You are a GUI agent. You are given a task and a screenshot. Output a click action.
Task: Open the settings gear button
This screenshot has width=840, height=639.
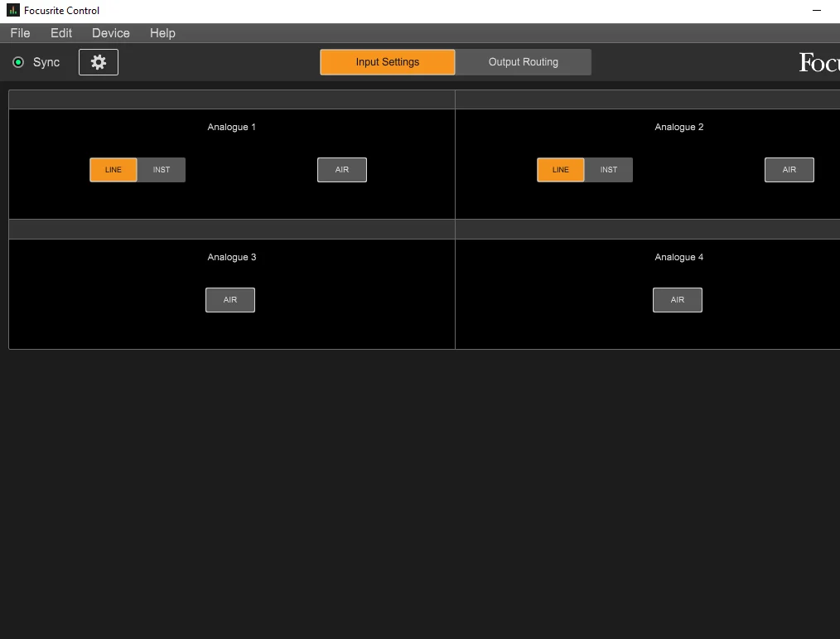coord(99,62)
